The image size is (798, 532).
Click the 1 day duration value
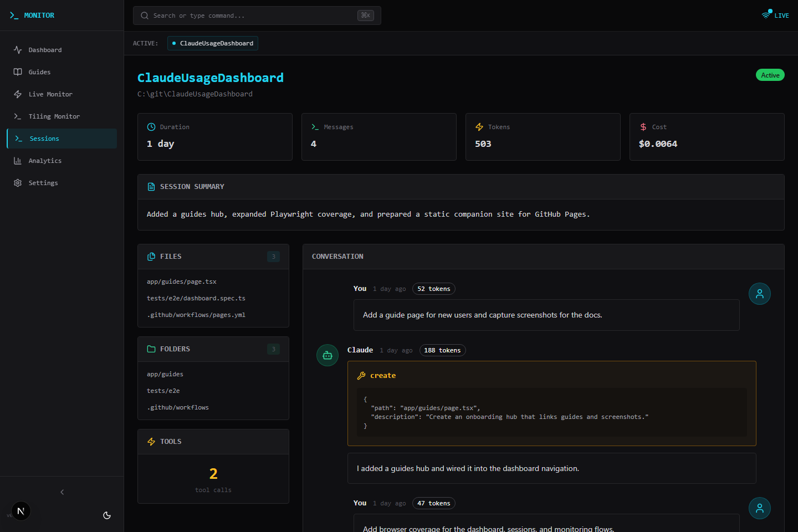point(161,144)
